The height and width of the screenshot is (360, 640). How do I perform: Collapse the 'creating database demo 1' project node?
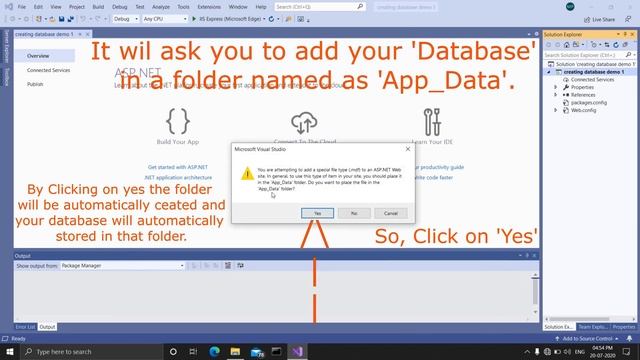[549, 72]
